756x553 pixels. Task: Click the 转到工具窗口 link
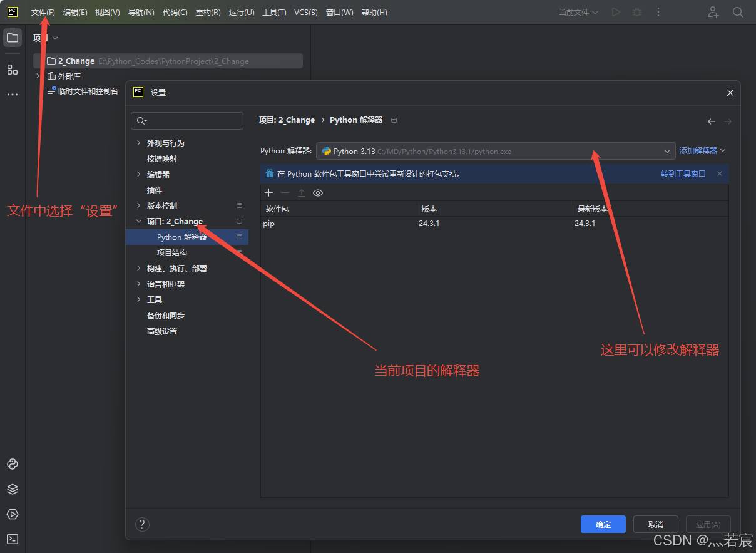coord(683,173)
